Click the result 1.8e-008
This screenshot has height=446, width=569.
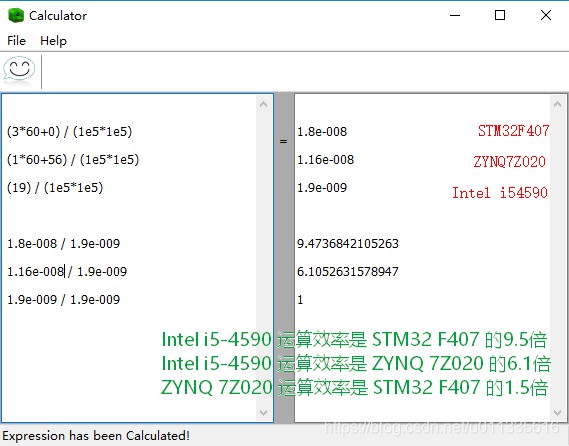[x=322, y=131]
